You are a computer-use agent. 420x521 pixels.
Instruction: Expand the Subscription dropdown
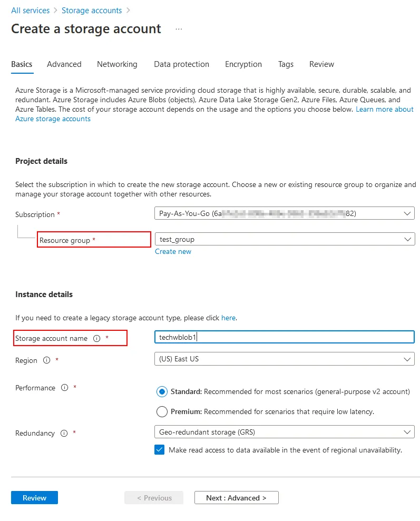coord(284,213)
